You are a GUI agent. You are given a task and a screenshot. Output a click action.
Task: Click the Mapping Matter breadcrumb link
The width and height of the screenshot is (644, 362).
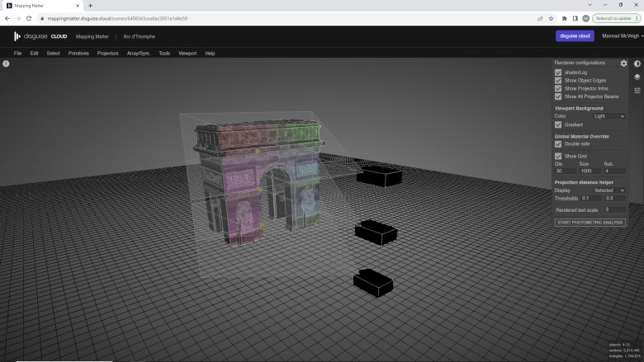click(92, 36)
